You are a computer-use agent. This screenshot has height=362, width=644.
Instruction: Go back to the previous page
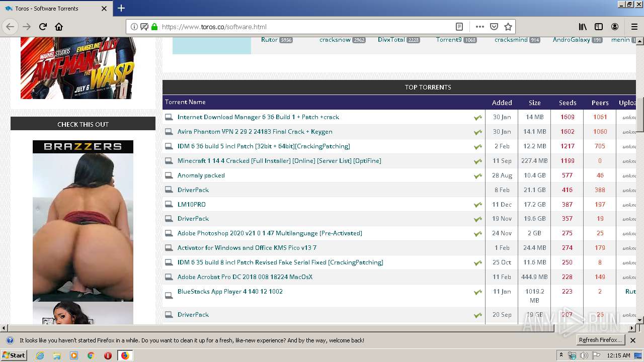[x=10, y=27]
